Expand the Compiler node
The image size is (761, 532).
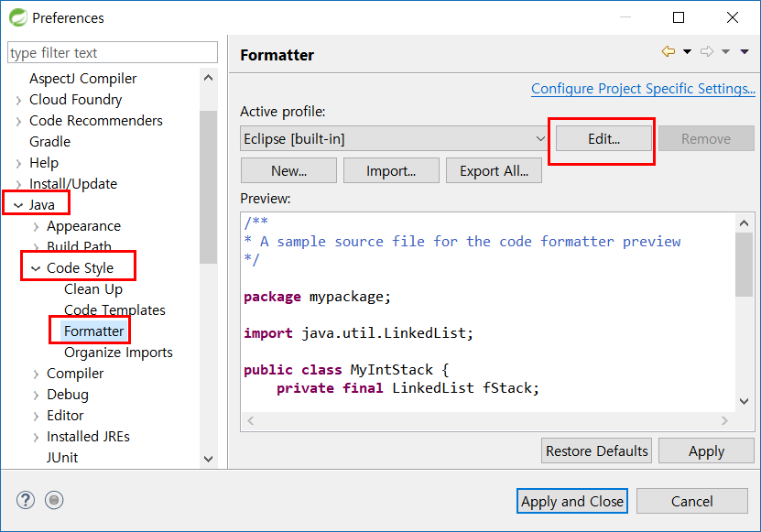click(x=36, y=374)
